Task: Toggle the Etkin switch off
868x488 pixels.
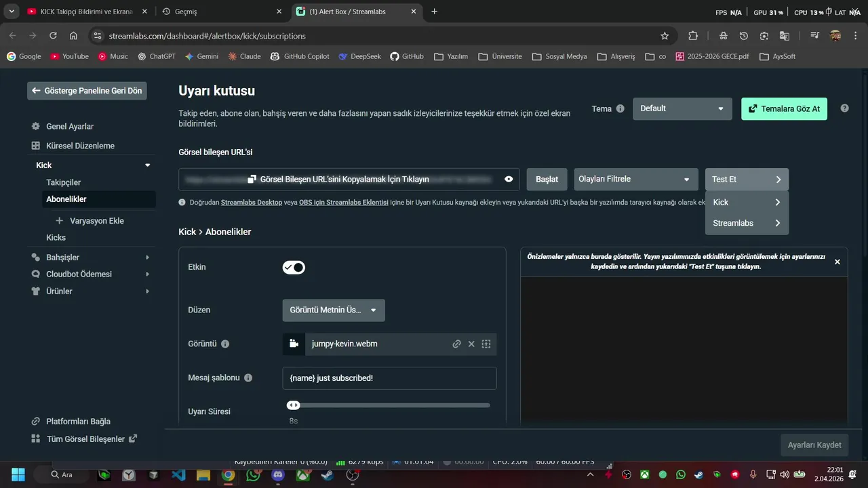Action: 294,267
